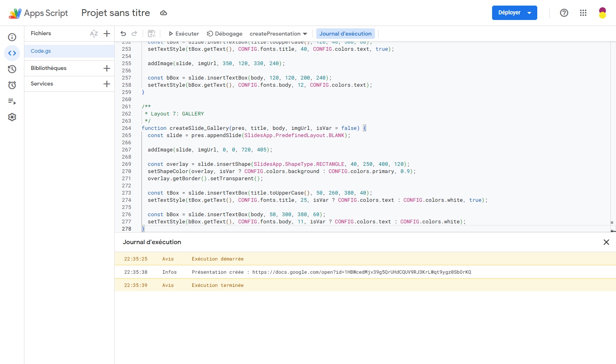Click the editor vertical scrollbar
The image size is (616, 364).
tap(613, 136)
